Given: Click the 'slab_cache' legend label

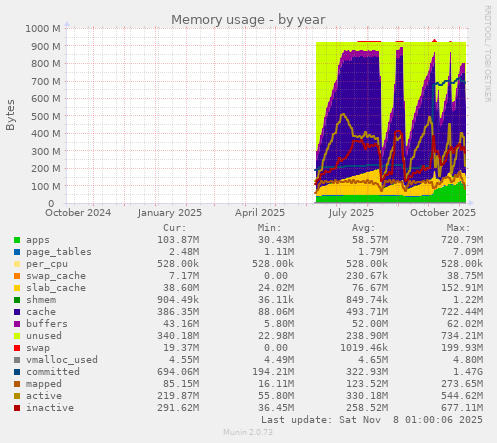Looking at the screenshot, I should pos(56,288).
